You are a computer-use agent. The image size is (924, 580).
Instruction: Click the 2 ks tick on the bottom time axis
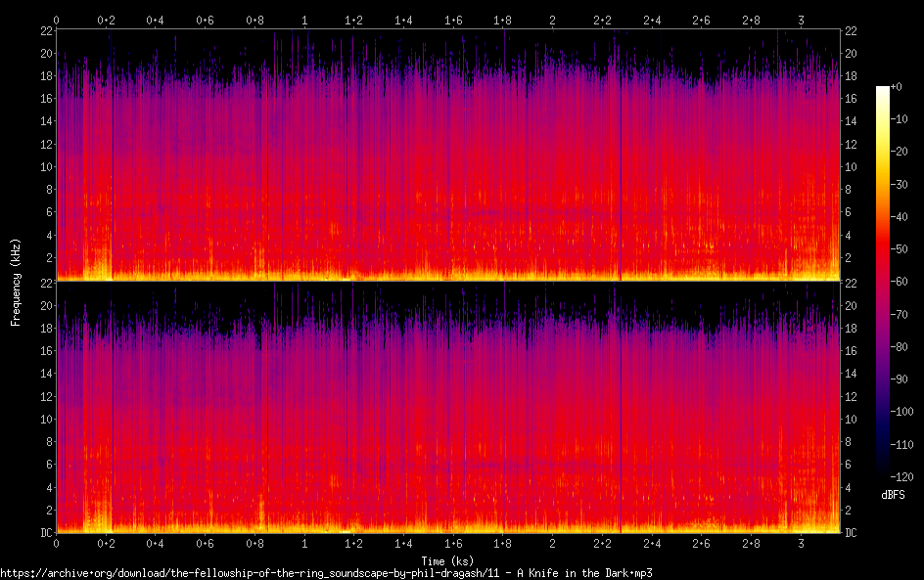point(553,545)
